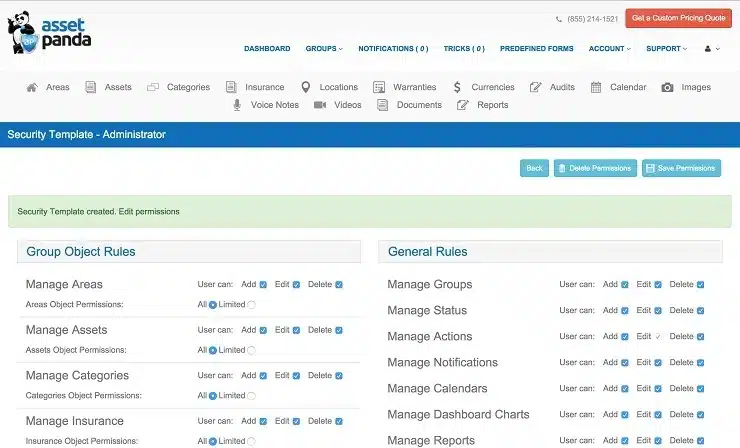Go to the Dashboard menu item
Screen dimensions: 740x448
tap(267, 48)
